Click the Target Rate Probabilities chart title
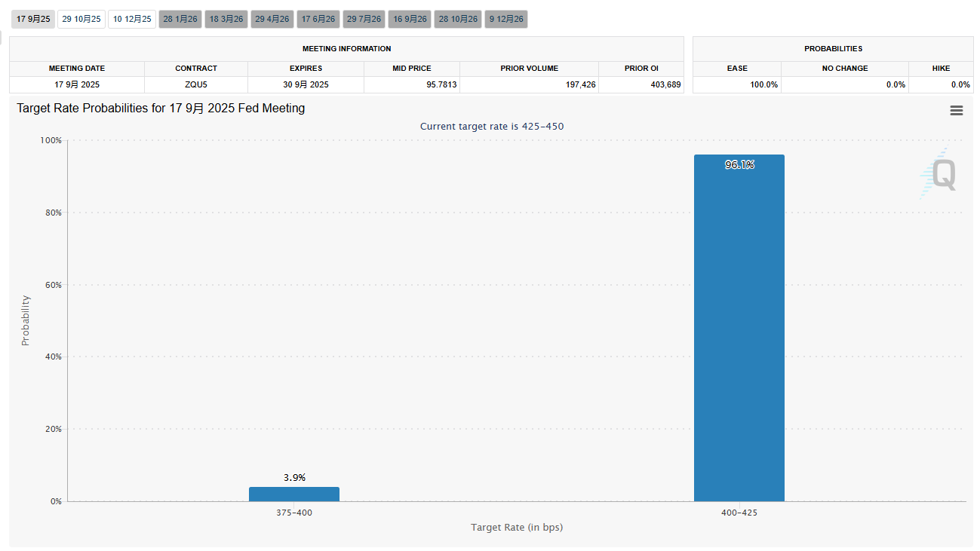 161,109
